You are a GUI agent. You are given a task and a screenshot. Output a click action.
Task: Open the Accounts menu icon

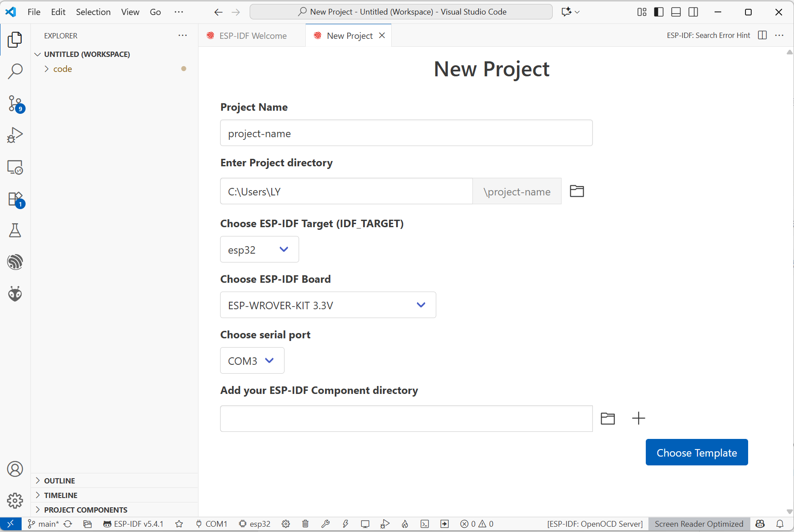(x=15, y=469)
